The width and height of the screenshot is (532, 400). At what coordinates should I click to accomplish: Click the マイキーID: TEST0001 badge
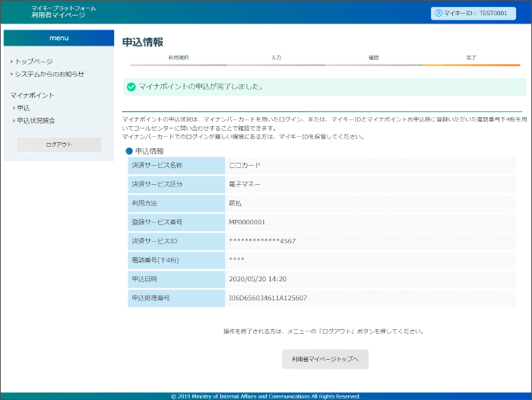(473, 13)
